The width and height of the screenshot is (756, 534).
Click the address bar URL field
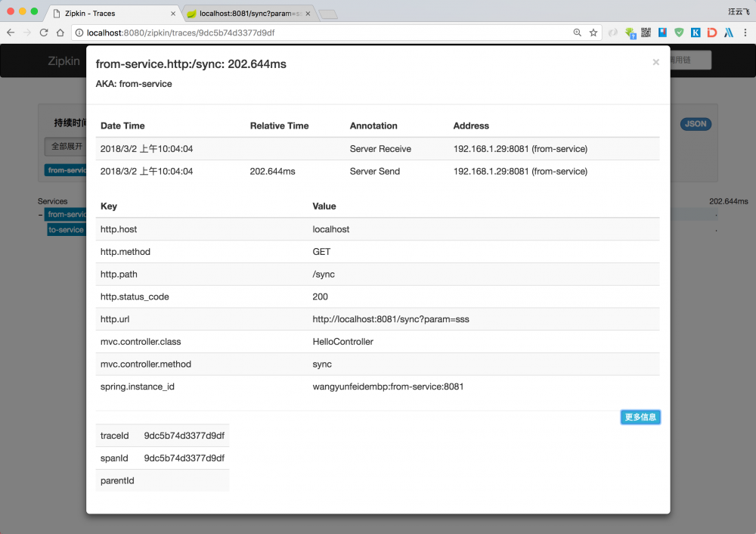pos(227,33)
